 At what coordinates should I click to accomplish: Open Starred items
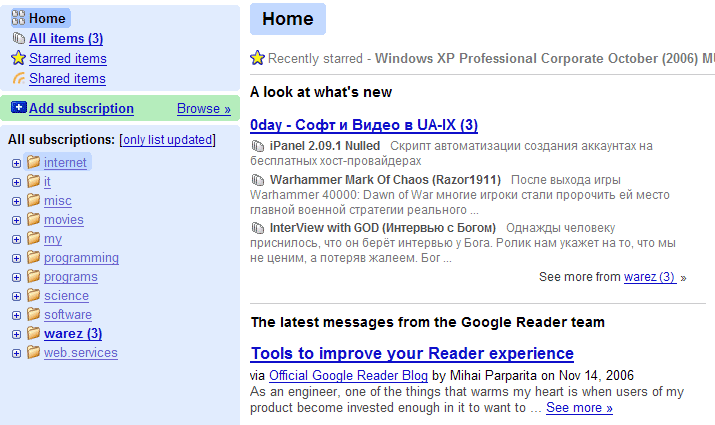[x=68, y=58]
